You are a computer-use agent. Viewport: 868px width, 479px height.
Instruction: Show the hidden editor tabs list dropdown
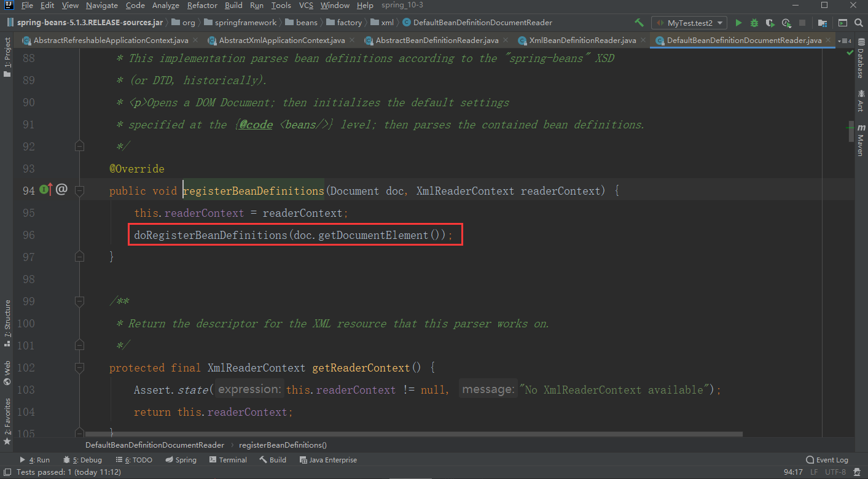tap(845, 41)
